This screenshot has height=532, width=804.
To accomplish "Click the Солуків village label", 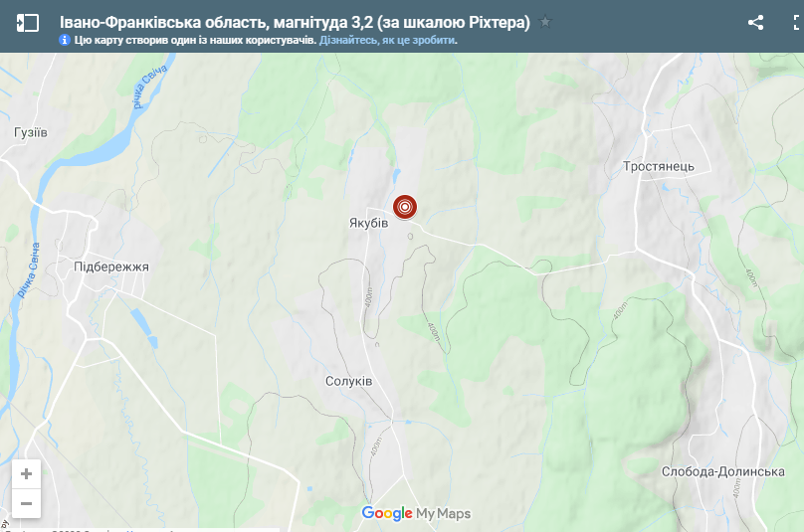I will tap(348, 381).
